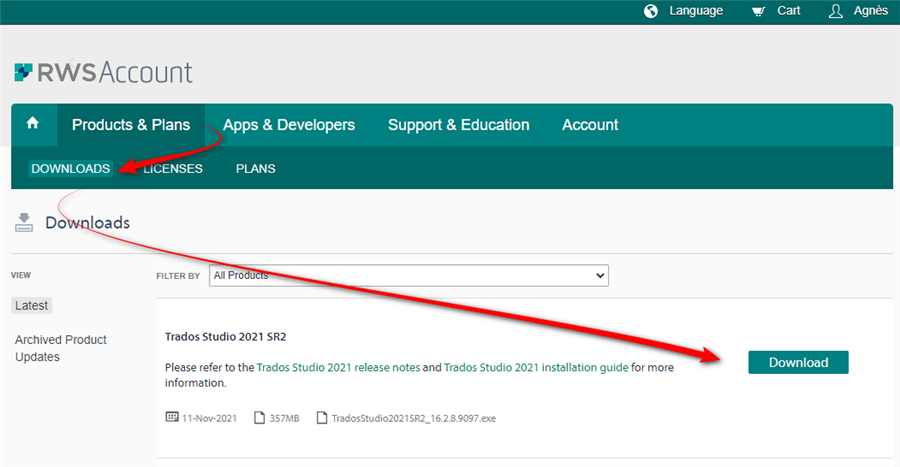Click the globe Language icon

click(650, 11)
